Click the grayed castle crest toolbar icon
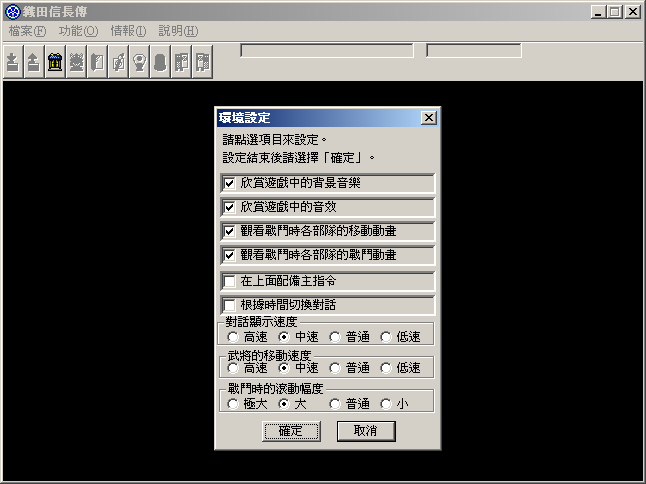The image size is (646, 484). (76, 62)
